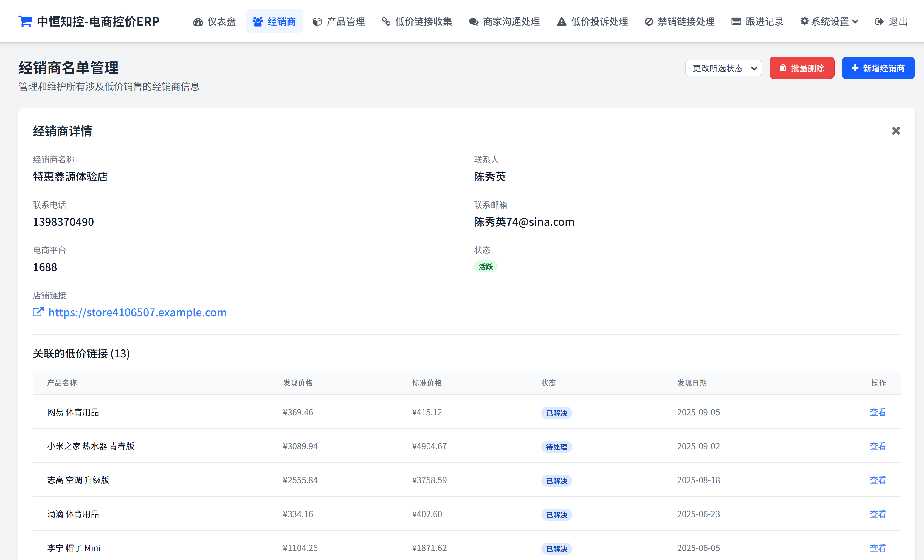The height and width of the screenshot is (560, 924).
Task: Open the 更改所选状态 dropdown
Action: click(x=723, y=68)
